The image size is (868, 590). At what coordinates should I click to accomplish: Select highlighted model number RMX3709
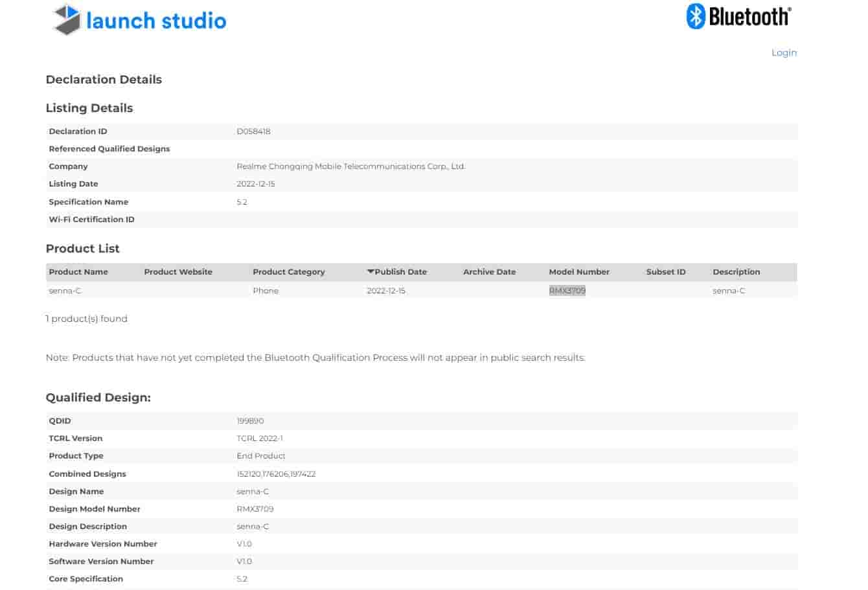click(x=567, y=291)
